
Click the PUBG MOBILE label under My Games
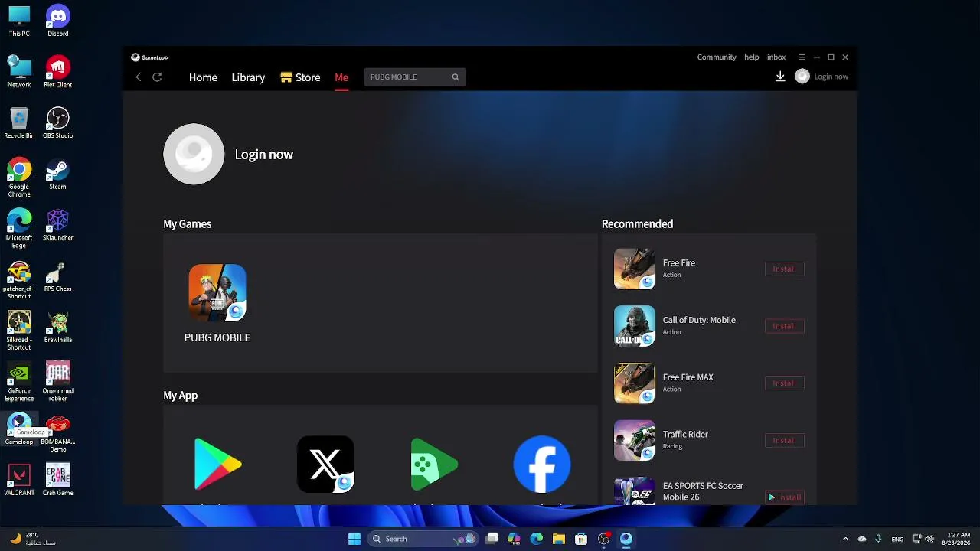(217, 337)
